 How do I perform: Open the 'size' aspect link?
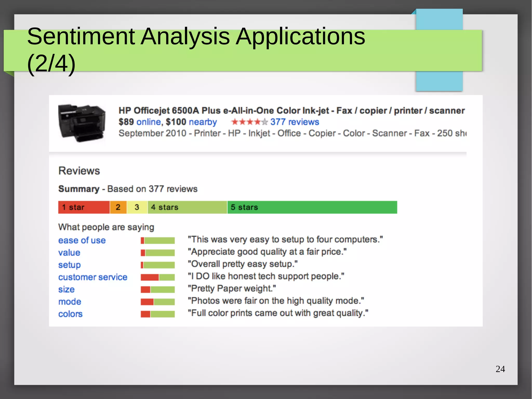[x=66, y=289]
